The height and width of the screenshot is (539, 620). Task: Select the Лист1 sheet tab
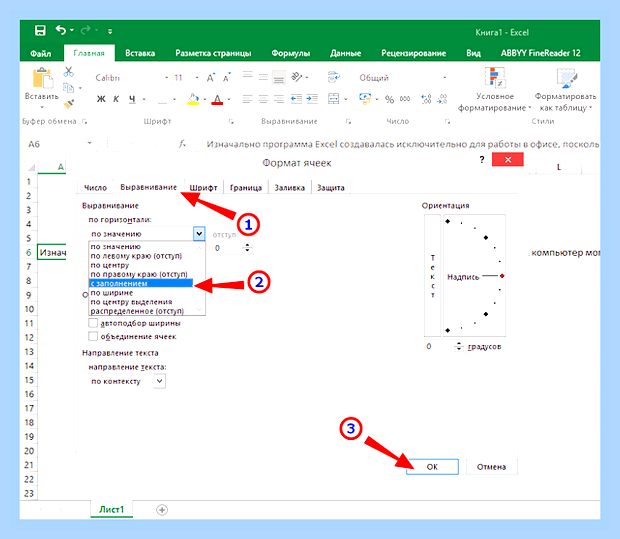click(112, 509)
